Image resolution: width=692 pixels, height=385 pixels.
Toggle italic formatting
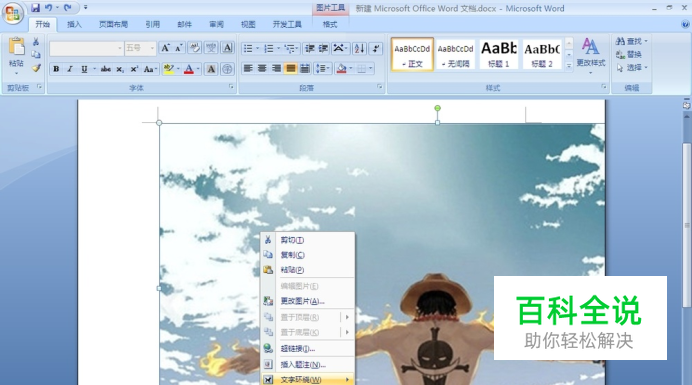click(x=70, y=69)
